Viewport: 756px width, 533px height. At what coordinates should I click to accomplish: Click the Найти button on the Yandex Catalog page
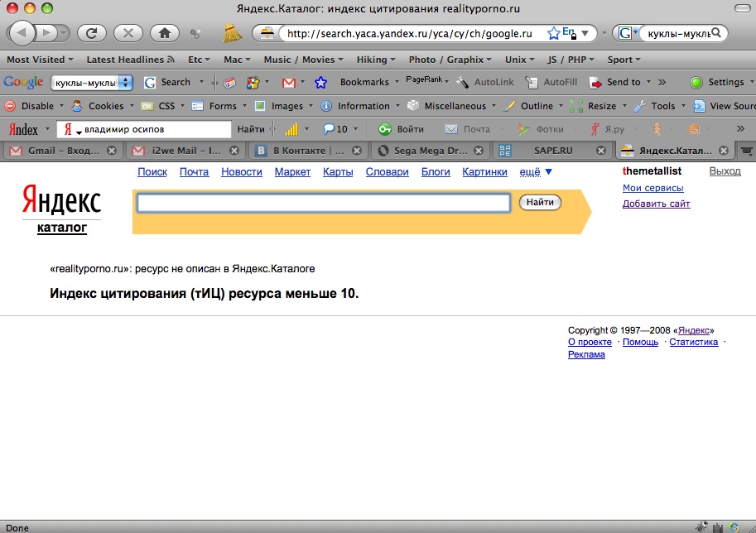click(540, 203)
